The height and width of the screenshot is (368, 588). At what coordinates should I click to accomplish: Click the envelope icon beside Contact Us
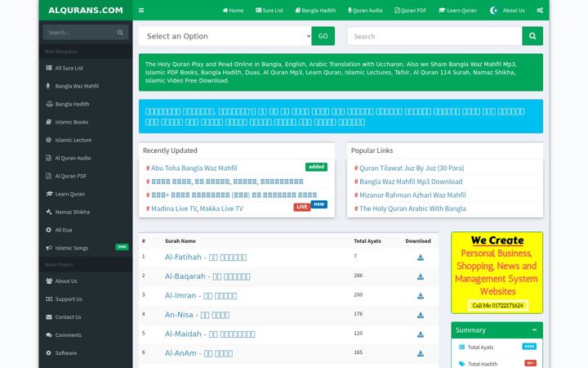click(x=49, y=317)
